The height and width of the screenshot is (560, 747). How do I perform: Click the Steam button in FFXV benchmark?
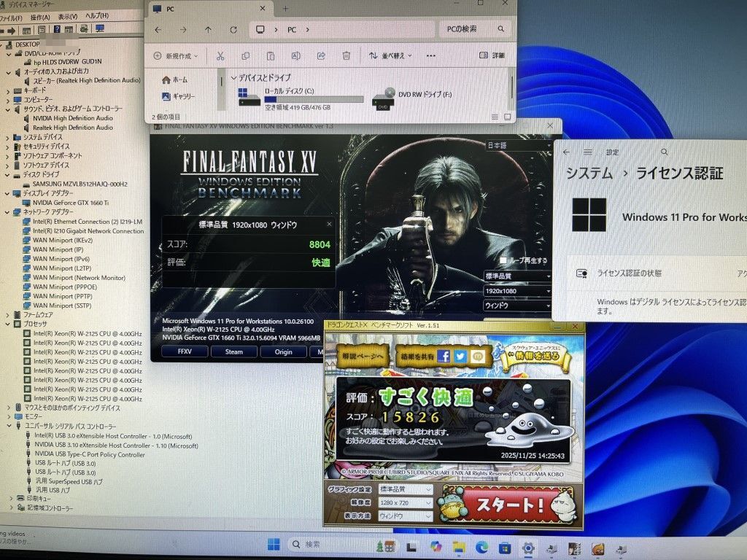233,351
